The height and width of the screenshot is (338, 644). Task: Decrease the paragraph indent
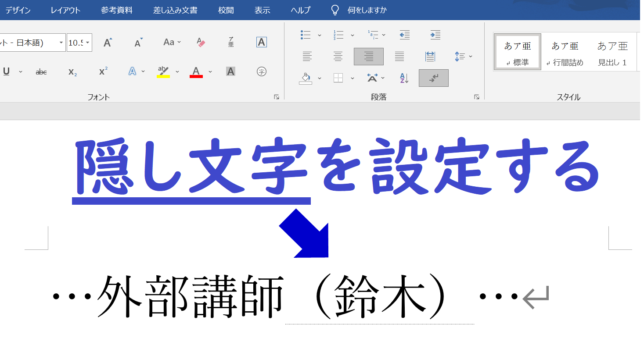coord(404,35)
